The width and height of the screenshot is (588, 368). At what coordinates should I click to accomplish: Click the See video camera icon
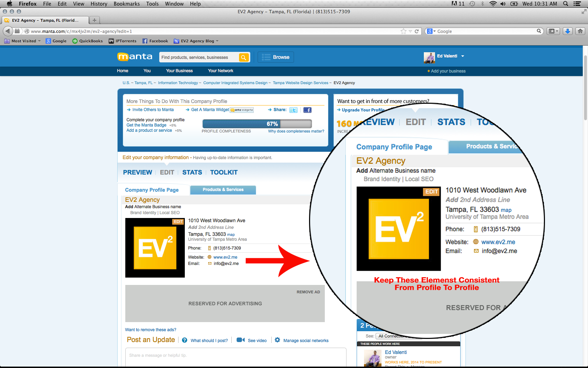click(x=240, y=340)
